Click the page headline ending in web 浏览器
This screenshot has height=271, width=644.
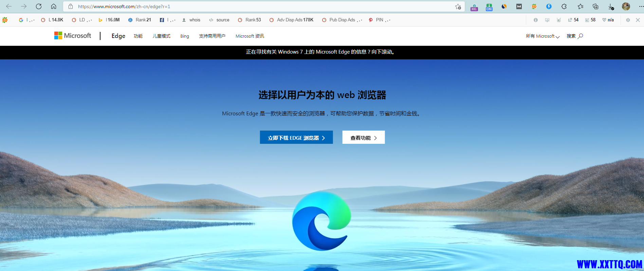tap(322, 95)
